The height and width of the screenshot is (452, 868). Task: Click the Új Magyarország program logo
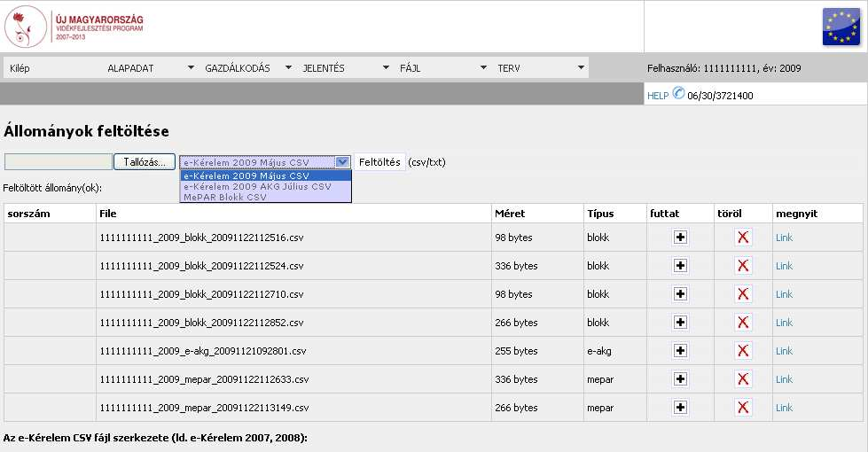74,27
